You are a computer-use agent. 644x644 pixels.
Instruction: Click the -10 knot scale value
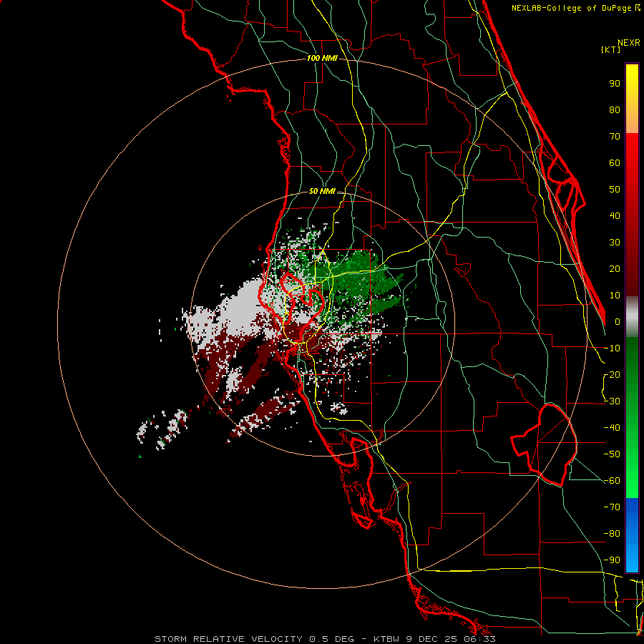pyautogui.click(x=612, y=348)
